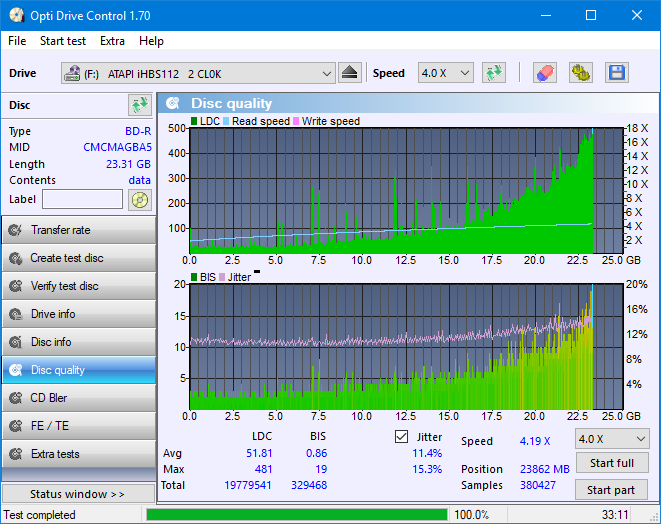Click the green test progress bar
Screen dimensions: 661x524
(296, 515)
